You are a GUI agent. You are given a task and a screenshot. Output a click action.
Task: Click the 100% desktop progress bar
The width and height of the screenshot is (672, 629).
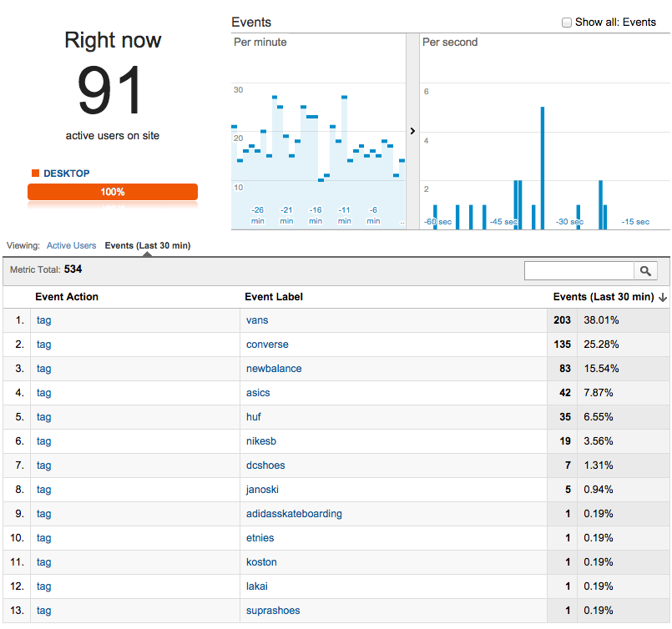(113, 192)
